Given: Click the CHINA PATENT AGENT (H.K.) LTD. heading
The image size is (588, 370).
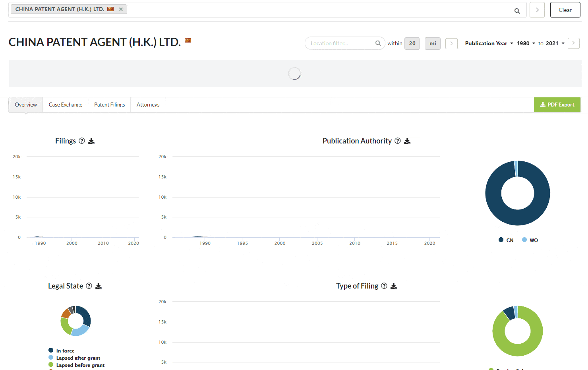Looking at the screenshot, I should pyautogui.click(x=95, y=42).
